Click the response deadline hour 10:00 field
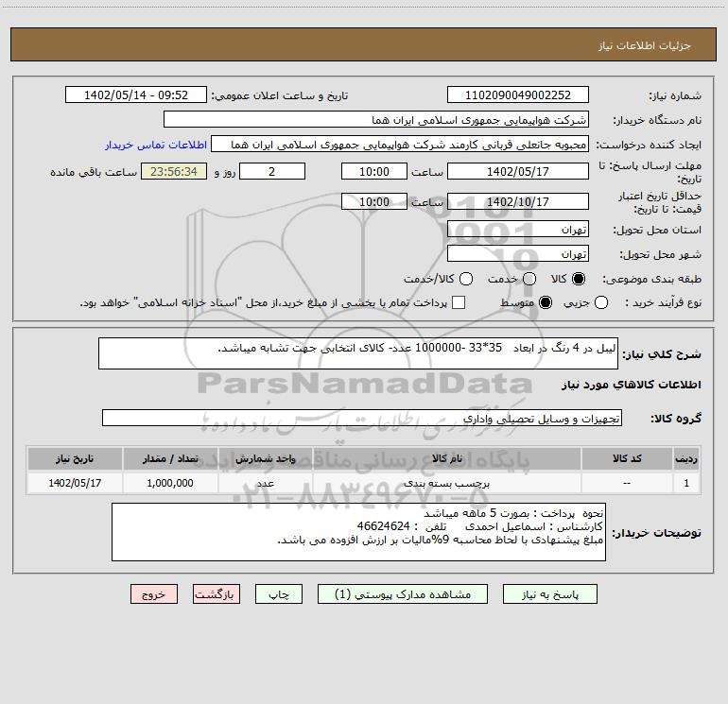The image size is (728, 704). [x=374, y=171]
